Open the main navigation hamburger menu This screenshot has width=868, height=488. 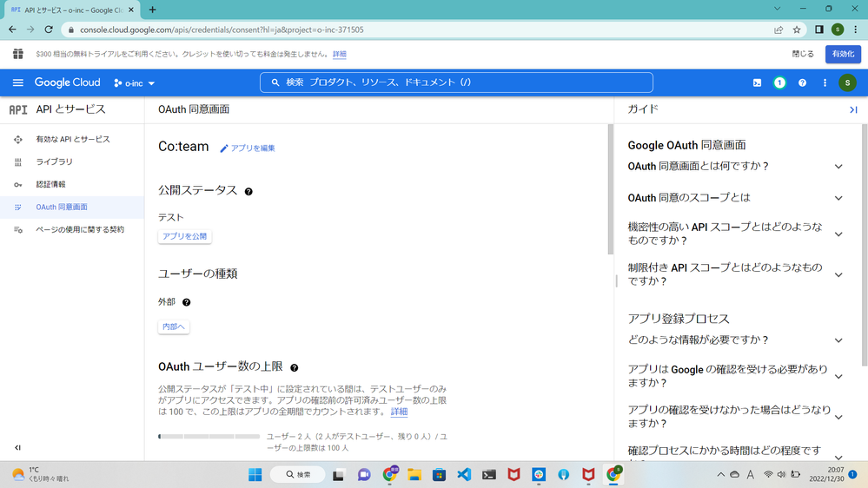(17, 82)
